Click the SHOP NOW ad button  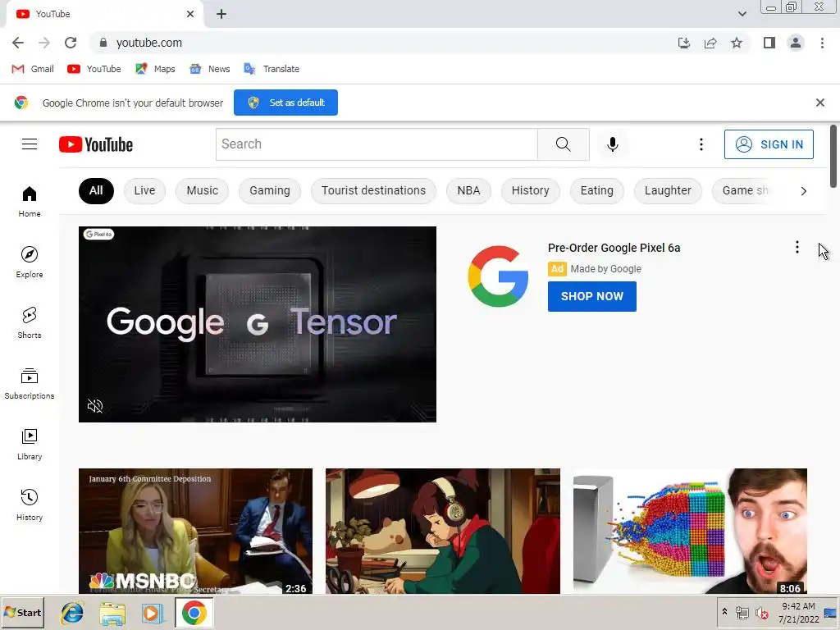592,296
